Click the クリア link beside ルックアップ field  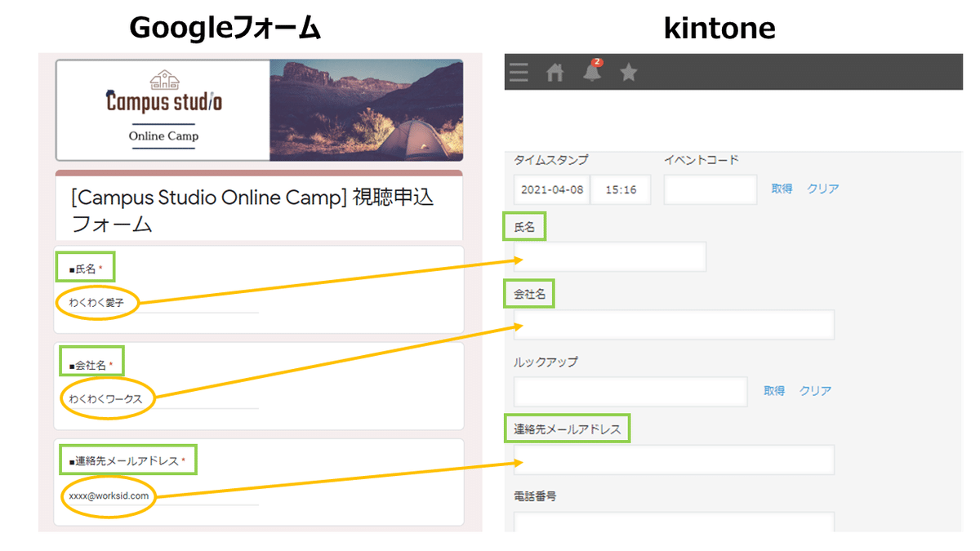815,391
